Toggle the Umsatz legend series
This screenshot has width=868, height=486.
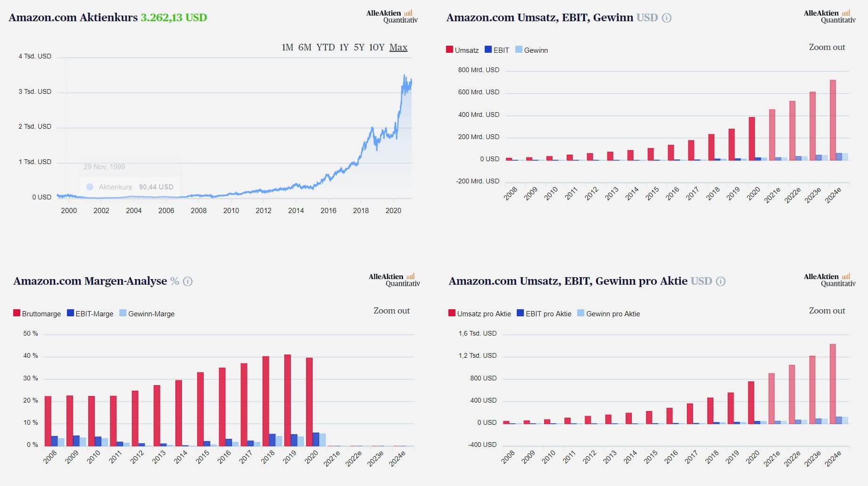pos(462,50)
